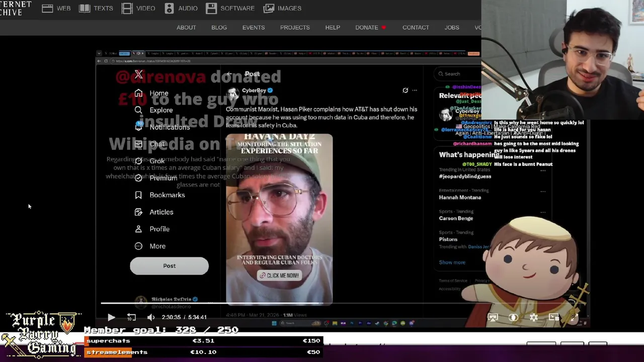Toggle fullscreen in the video player
Image resolution: width=644 pixels, height=362 pixels.
point(574,317)
